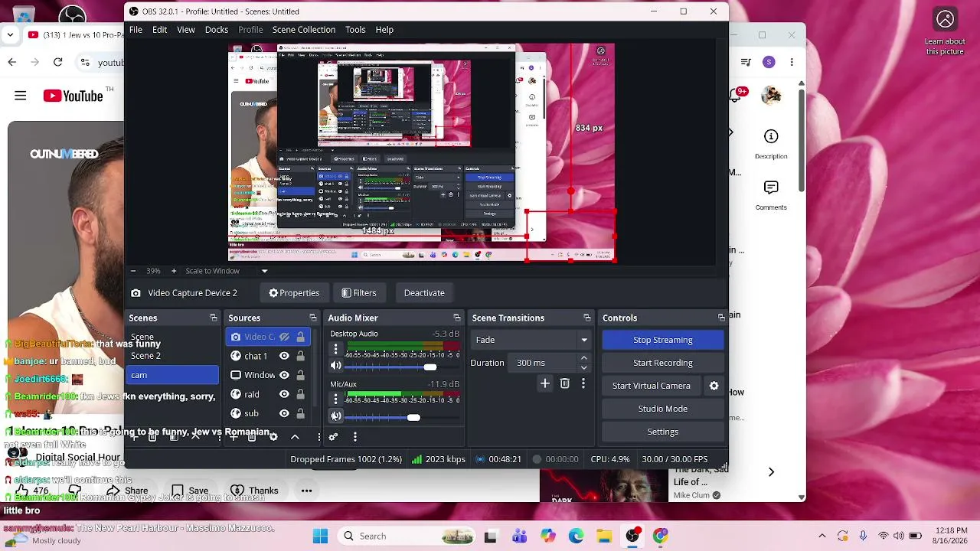The width and height of the screenshot is (980, 551).
Task: Increase transition duration with up arrow
Action: point(583,358)
